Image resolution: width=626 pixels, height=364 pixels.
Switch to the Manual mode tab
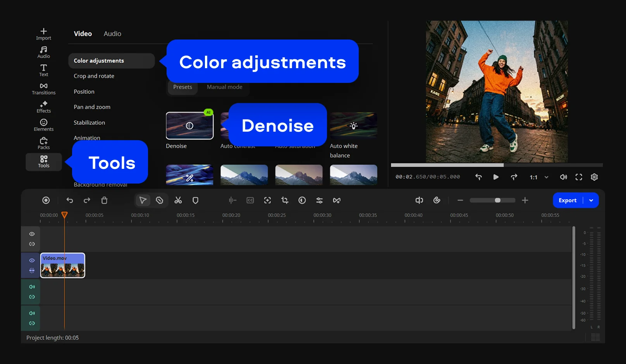coord(224,87)
